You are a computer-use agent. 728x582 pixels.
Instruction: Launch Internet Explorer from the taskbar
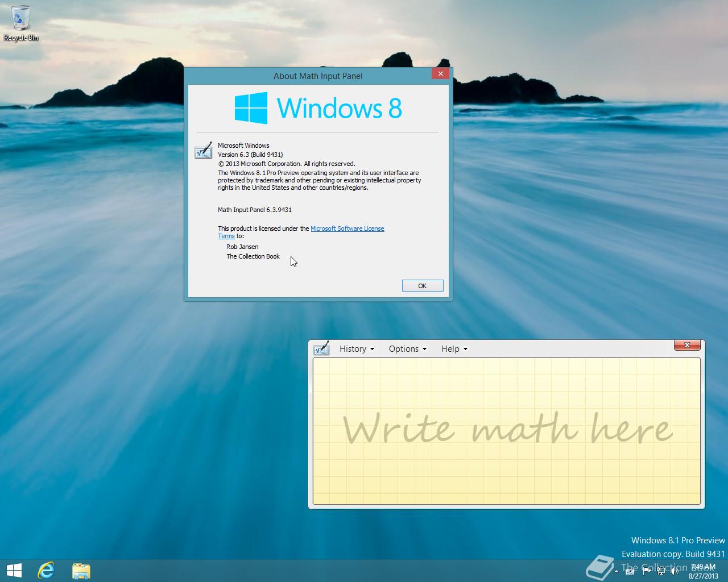point(46,570)
